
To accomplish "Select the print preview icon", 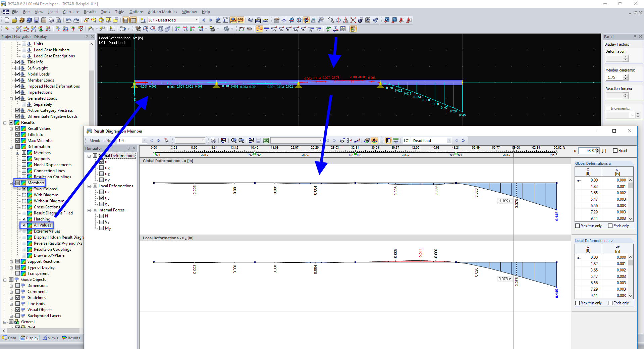I will pos(58,20).
